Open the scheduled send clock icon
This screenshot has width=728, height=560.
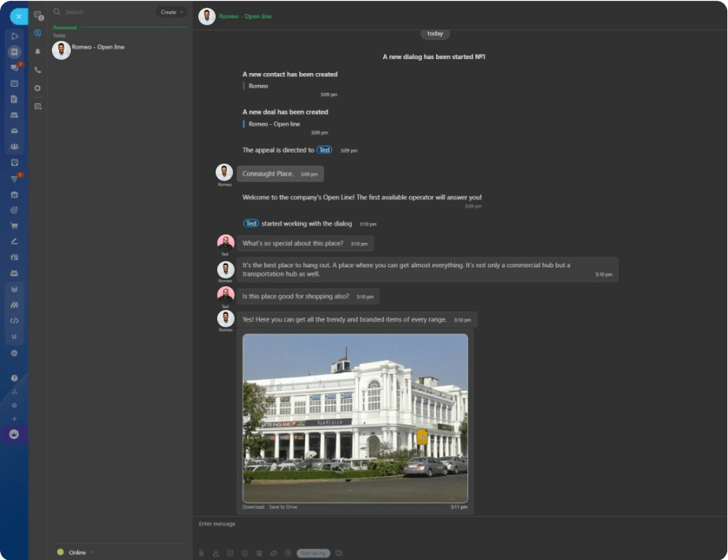click(288, 553)
